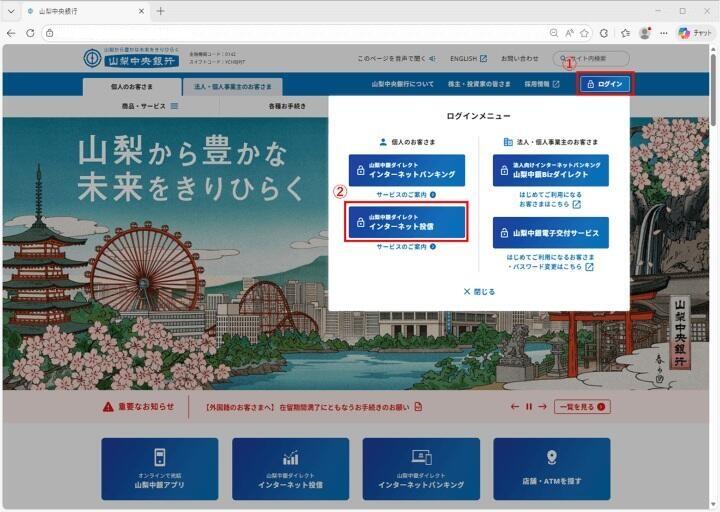Click the site search input field
Screen dimensions: 720x512
click(x=595, y=59)
